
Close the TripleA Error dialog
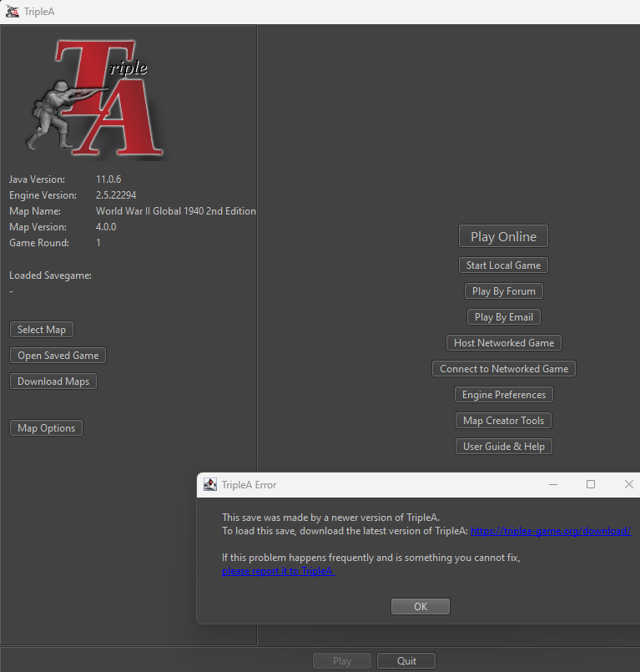tap(629, 484)
